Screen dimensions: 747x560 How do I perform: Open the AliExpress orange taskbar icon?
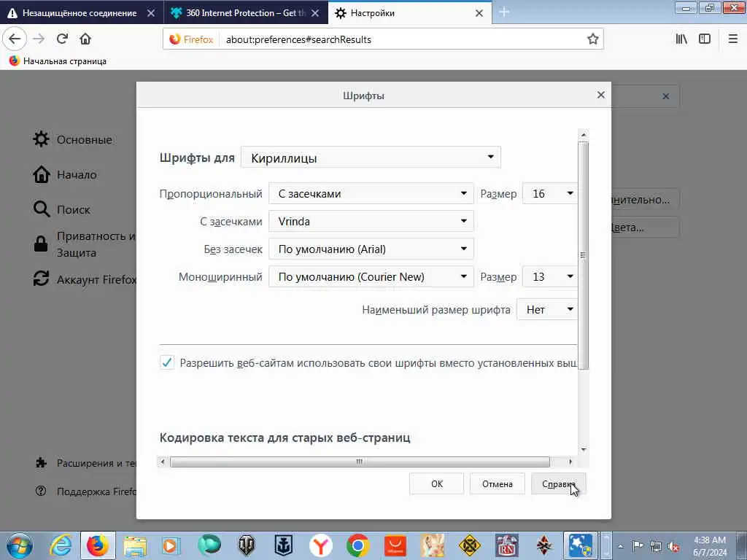[395, 545]
